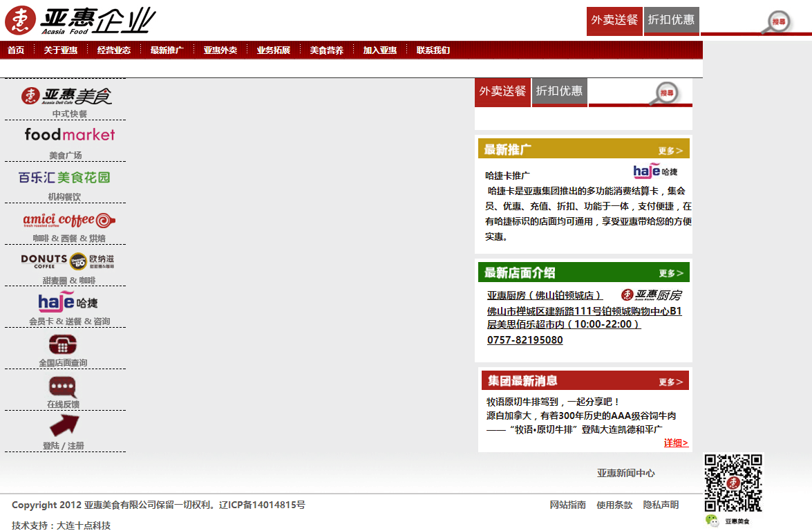Click the 技术支持：大连十点科技 footer text
The height and width of the screenshot is (531, 812).
(61, 525)
